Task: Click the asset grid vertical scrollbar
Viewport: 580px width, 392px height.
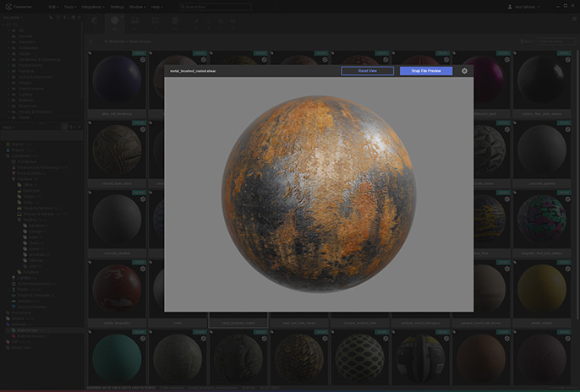Action: (x=577, y=185)
